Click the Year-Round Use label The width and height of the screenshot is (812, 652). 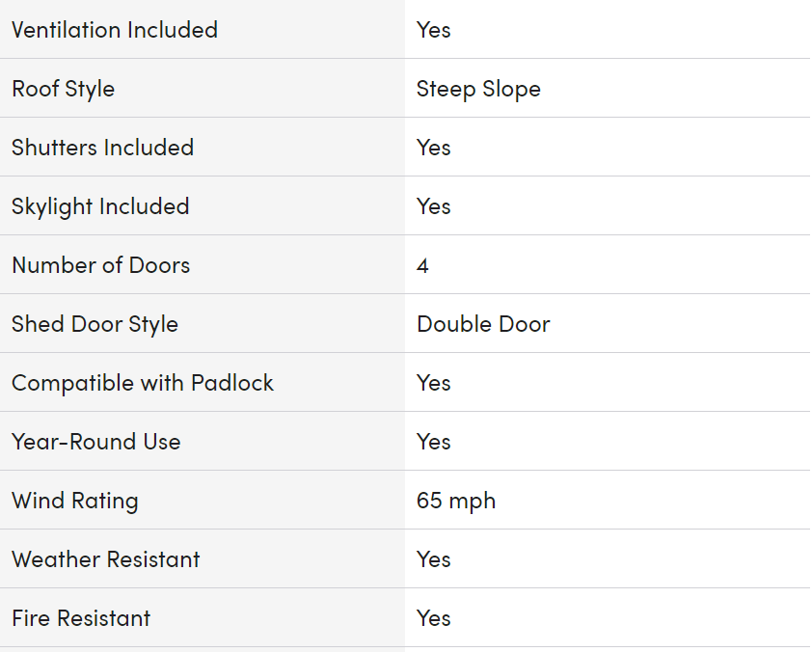(x=96, y=442)
